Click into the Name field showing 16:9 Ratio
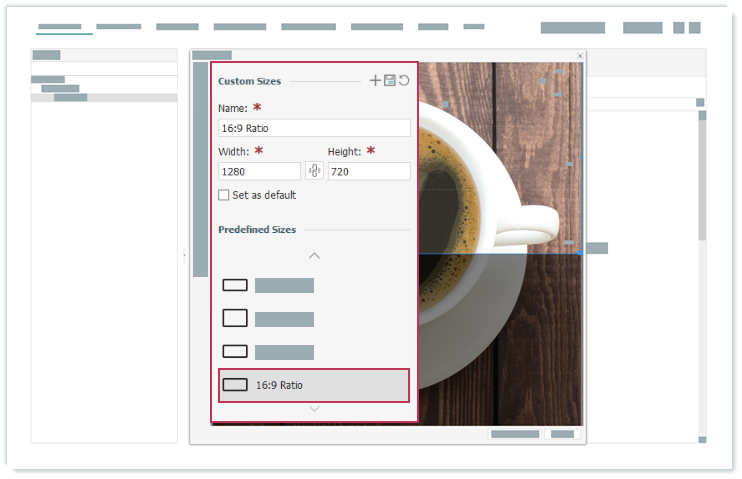The height and width of the screenshot is (479, 742). (x=314, y=128)
